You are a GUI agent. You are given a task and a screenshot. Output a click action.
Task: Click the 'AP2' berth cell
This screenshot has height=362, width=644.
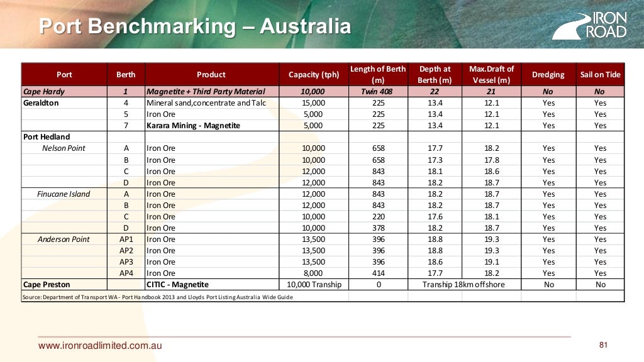coord(126,251)
